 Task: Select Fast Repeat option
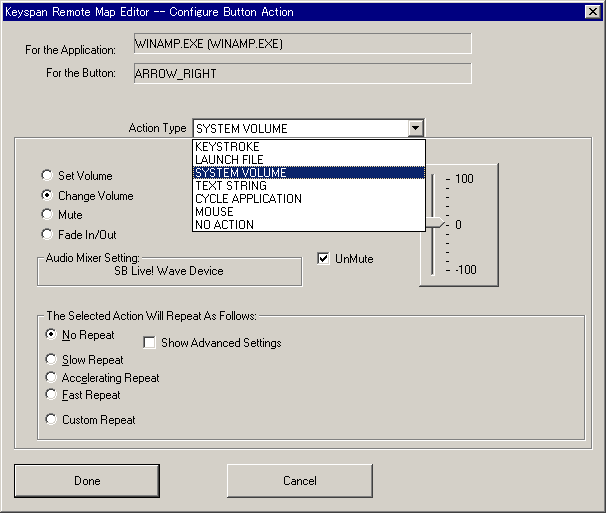coord(52,396)
